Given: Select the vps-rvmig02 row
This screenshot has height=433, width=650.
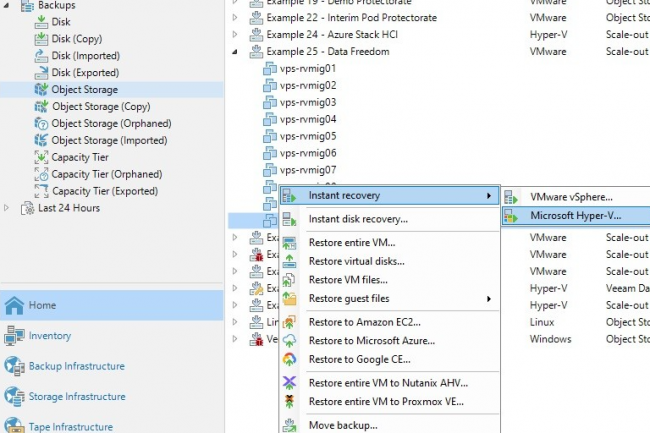Looking at the screenshot, I should click(307, 85).
